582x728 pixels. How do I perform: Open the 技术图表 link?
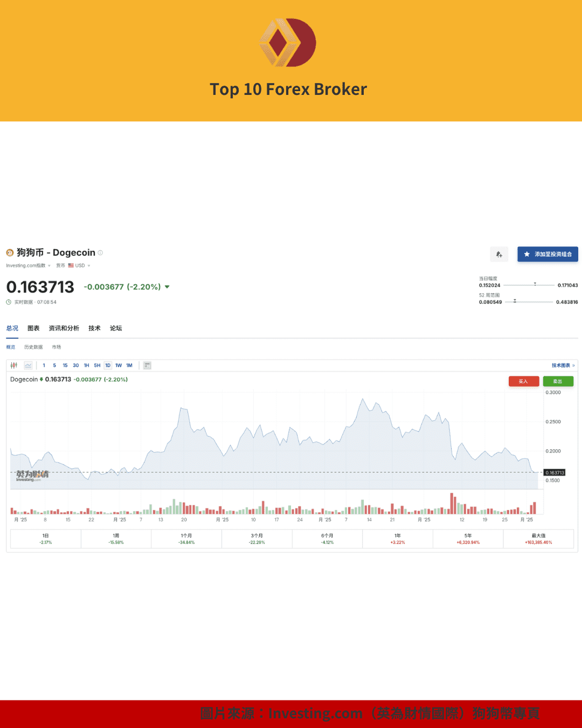click(560, 365)
